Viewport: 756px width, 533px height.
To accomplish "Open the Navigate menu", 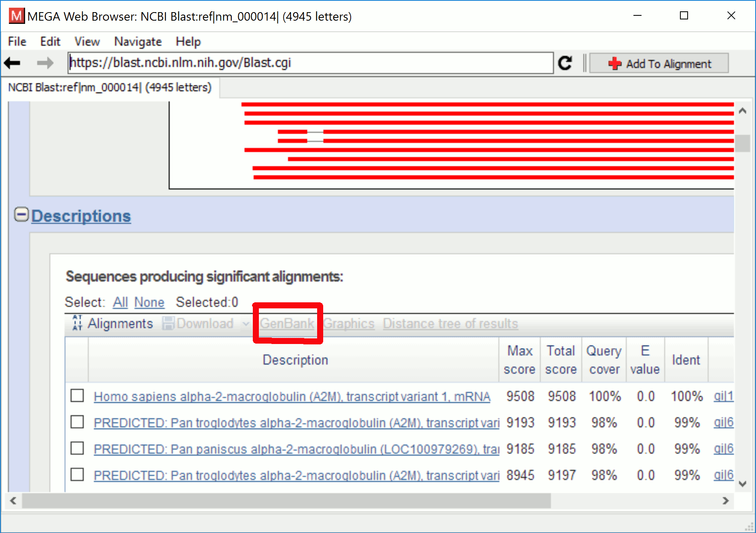I will [138, 41].
